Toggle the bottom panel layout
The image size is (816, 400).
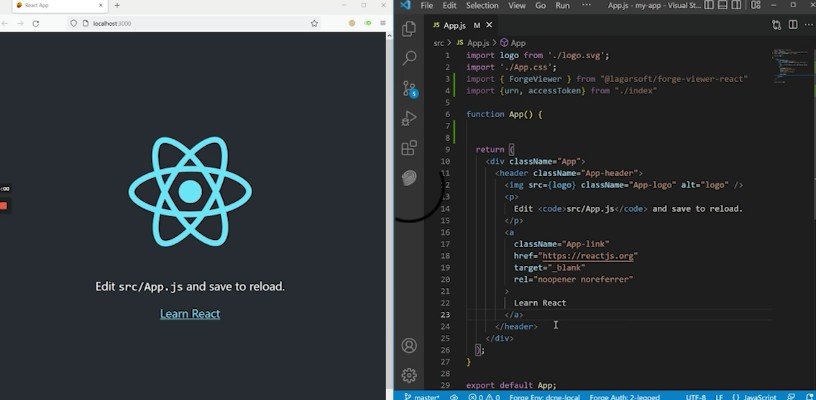723,5
